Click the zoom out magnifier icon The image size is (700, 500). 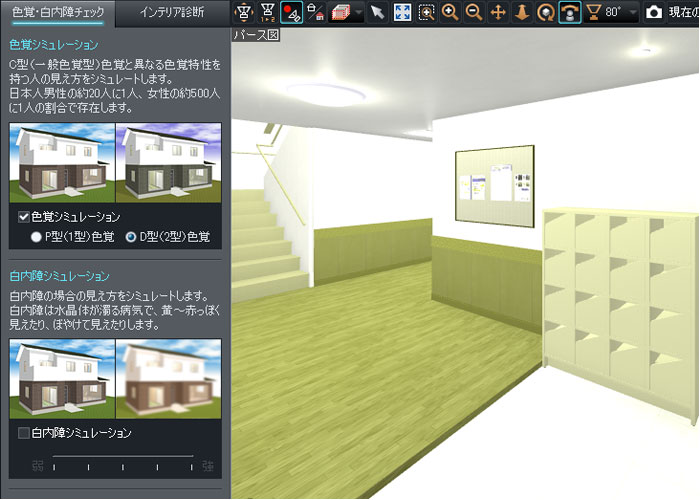click(473, 12)
